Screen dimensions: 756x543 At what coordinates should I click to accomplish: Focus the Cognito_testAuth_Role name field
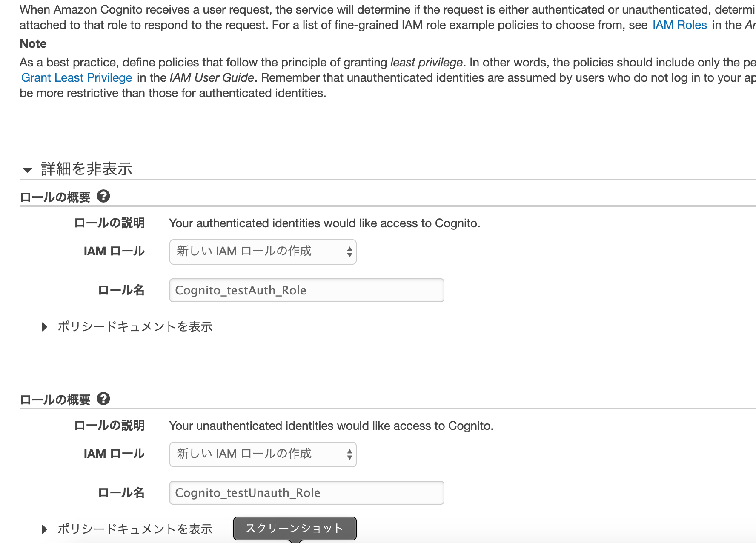pyautogui.click(x=306, y=290)
